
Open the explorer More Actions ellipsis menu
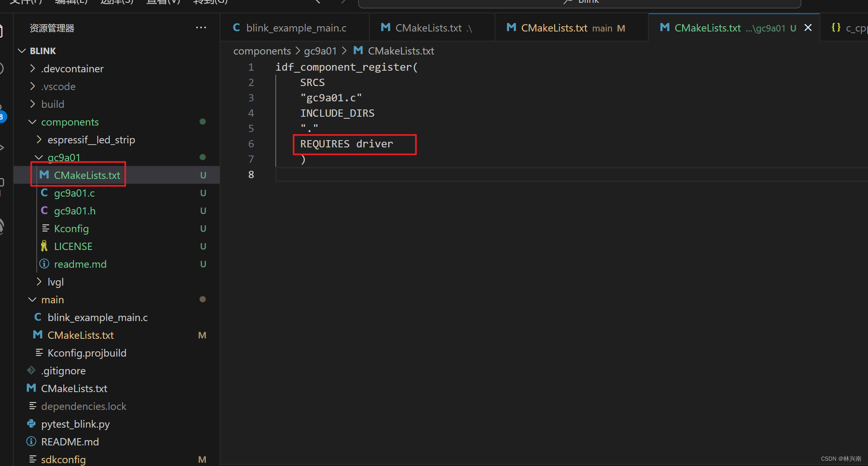point(201,28)
